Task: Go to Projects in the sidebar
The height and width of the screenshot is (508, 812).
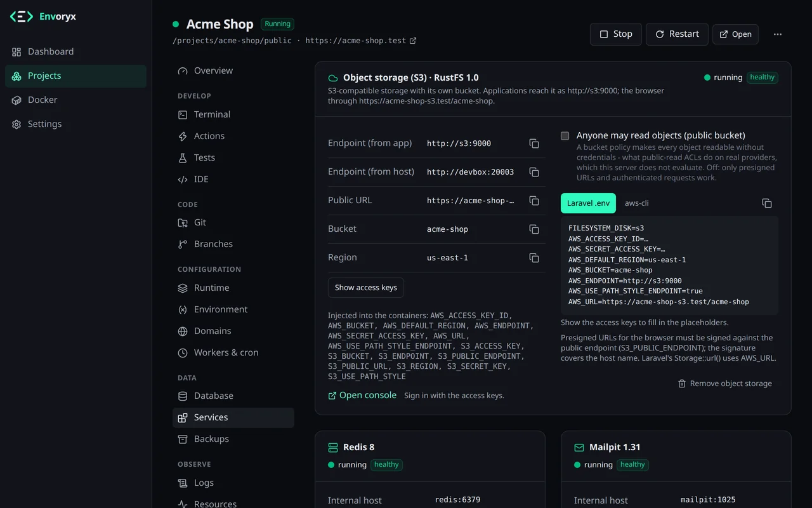Action: click(75, 76)
